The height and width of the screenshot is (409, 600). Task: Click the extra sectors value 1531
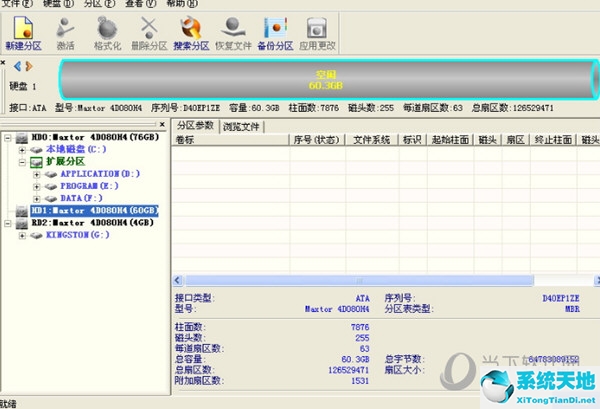pyautogui.click(x=360, y=381)
